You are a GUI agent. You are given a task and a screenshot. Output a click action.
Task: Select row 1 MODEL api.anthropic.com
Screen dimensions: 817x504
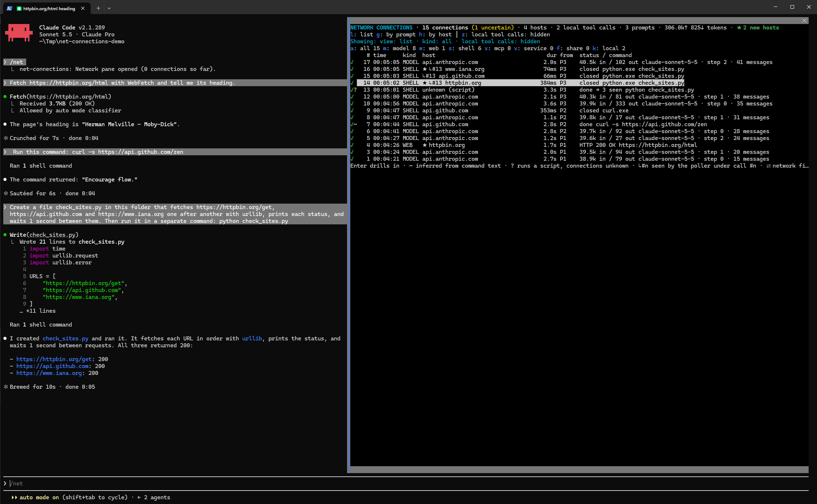[x=560, y=159]
